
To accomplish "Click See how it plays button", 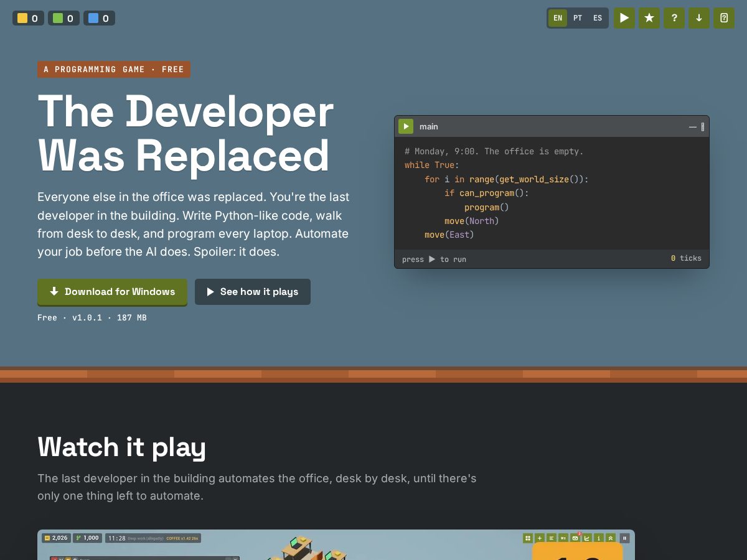I will (x=253, y=292).
